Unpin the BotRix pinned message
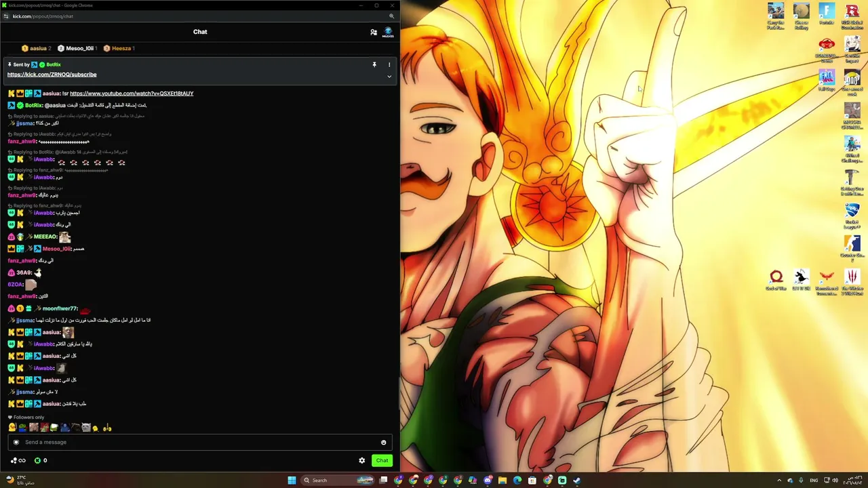This screenshot has width=868, height=488. [x=374, y=64]
